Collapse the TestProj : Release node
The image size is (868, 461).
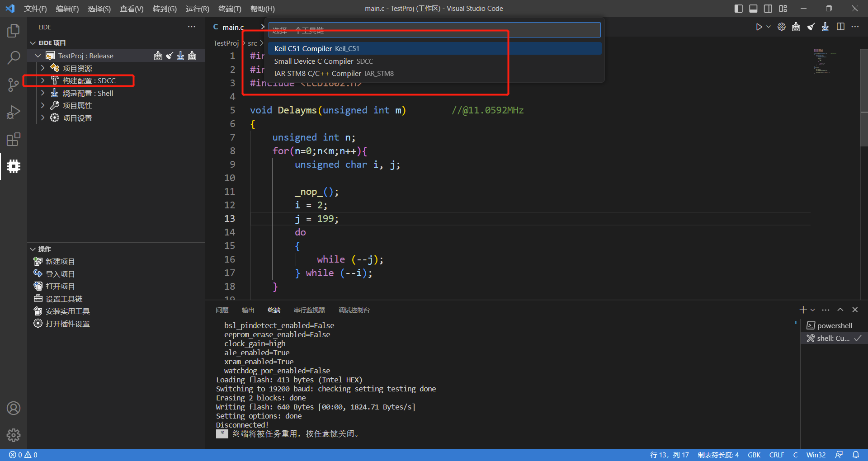tap(38, 56)
